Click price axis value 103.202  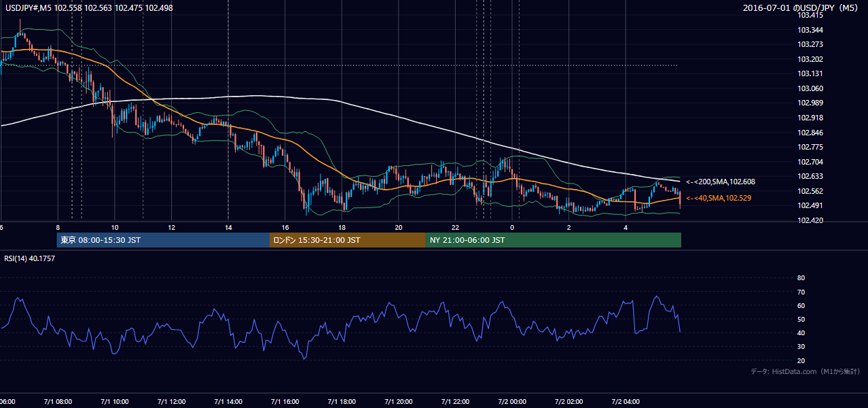pyautogui.click(x=810, y=59)
